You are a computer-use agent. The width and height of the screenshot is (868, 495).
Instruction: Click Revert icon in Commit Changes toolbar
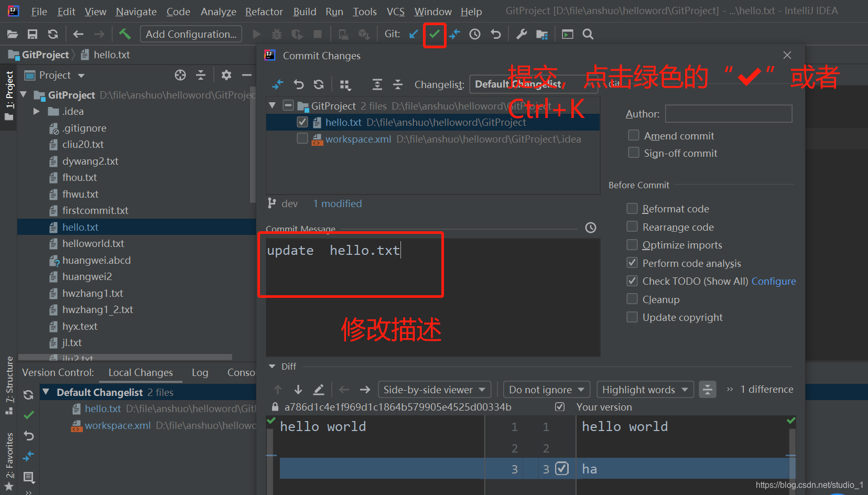click(x=299, y=84)
